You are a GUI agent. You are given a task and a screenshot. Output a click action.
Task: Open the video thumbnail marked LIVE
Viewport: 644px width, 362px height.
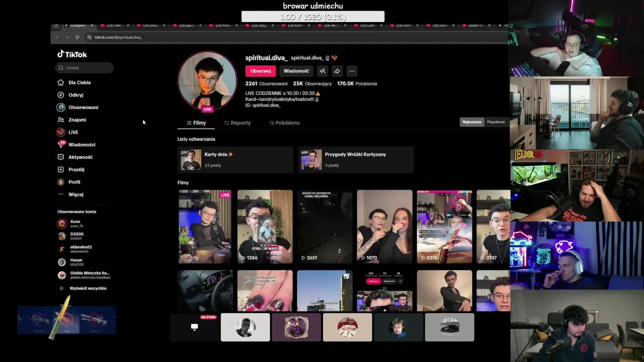pos(205,227)
